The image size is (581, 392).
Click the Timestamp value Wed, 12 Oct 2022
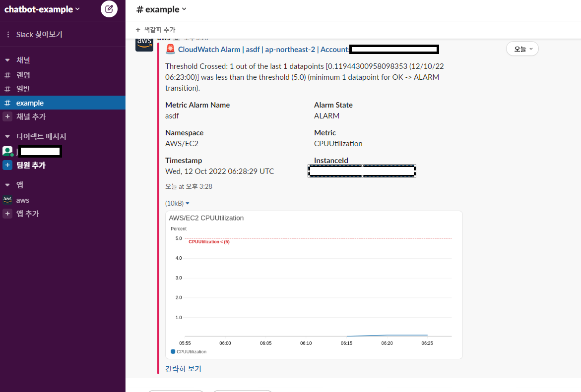tap(220, 171)
